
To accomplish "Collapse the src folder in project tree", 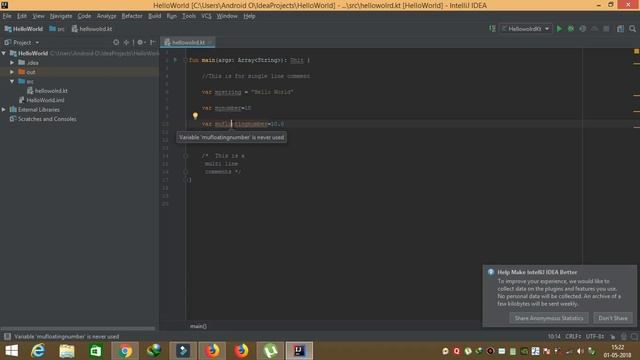I will pyautogui.click(x=12, y=81).
